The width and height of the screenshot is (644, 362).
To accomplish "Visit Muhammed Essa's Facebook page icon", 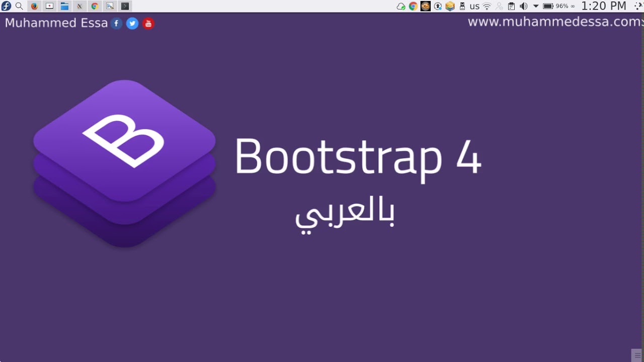I will click(116, 23).
